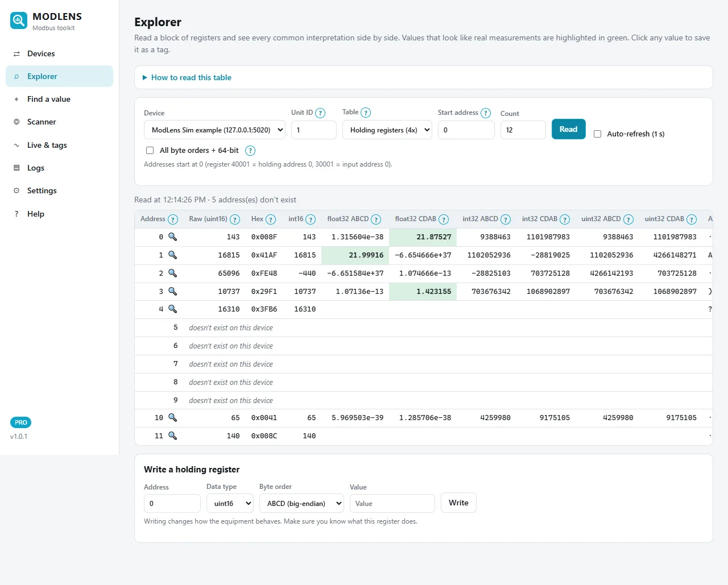Screen dimensions: 728x585
Task: Navigate to Live & tags
Action: [x=59, y=145]
